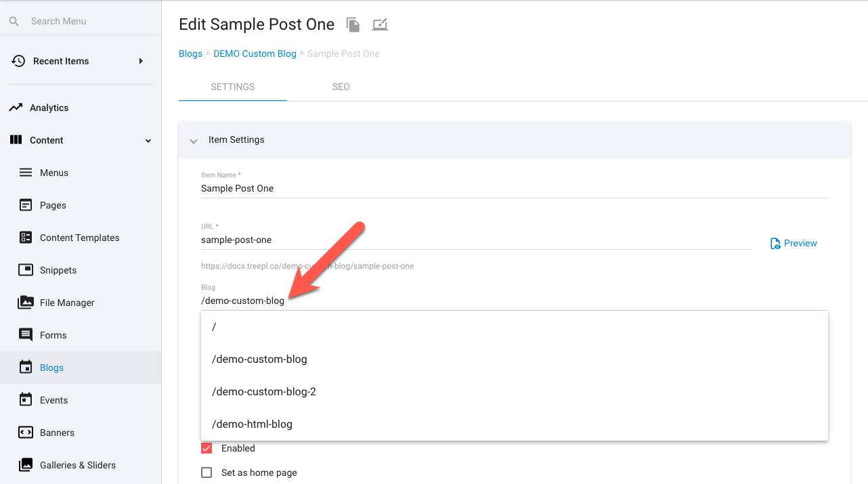This screenshot has height=484, width=868.
Task: Go to DEMO Custom Blog breadcrumb
Action: click(255, 53)
